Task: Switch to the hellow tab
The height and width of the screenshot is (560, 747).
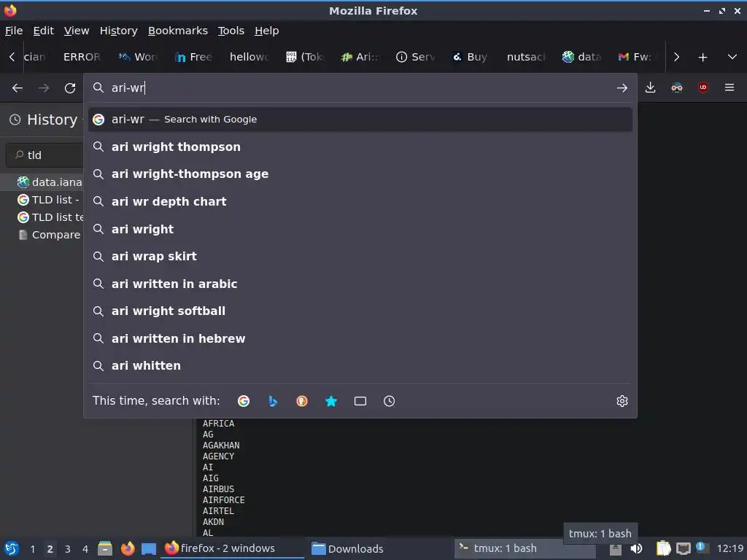Action: click(249, 57)
